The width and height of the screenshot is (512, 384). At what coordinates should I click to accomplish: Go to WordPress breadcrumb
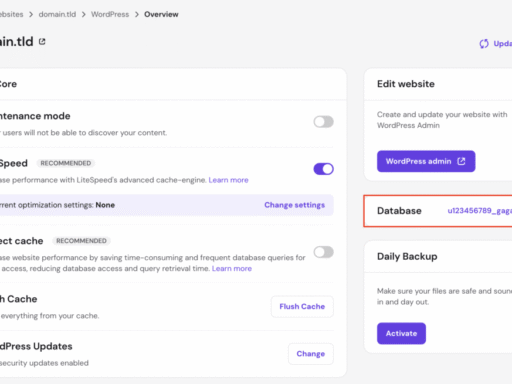pyautogui.click(x=110, y=14)
